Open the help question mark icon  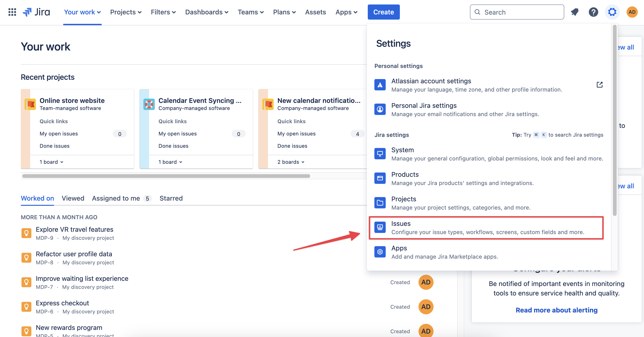click(x=593, y=12)
